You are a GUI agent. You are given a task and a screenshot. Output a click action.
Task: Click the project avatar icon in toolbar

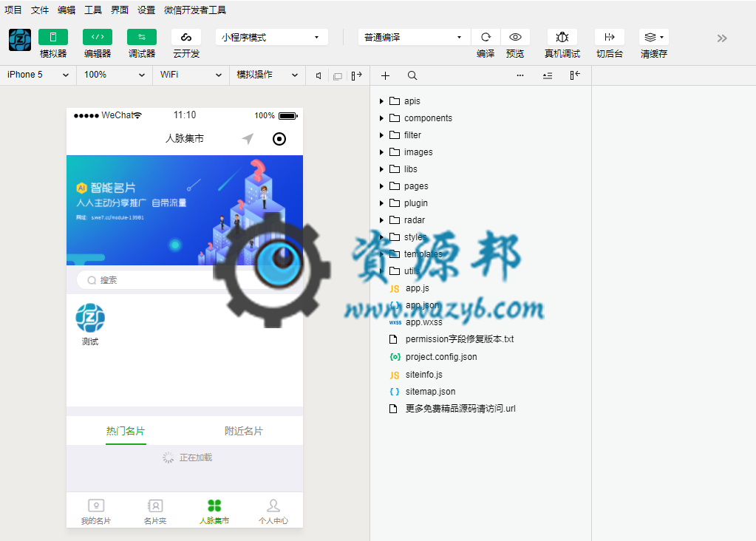pyautogui.click(x=20, y=39)
